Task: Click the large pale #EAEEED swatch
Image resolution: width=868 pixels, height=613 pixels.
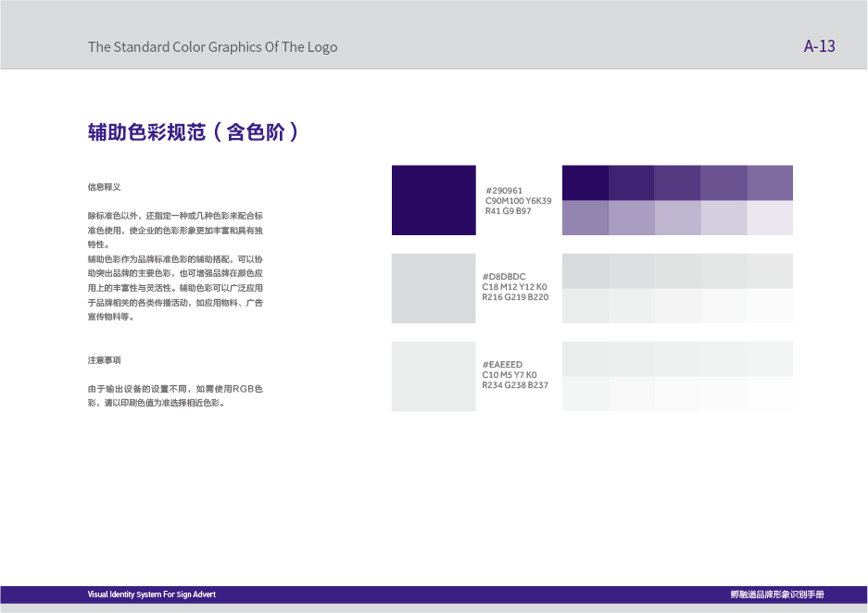Action: click(x=434, y=377)
